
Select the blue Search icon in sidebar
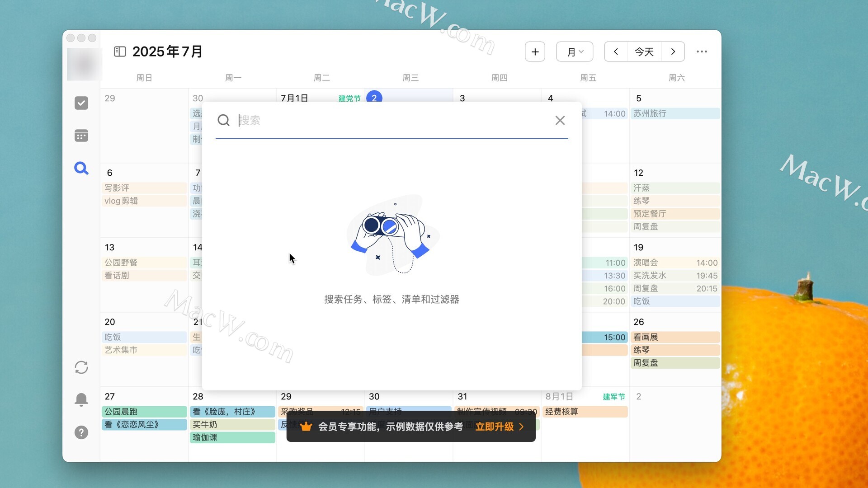pyautogui.click(x=81, y=168)
